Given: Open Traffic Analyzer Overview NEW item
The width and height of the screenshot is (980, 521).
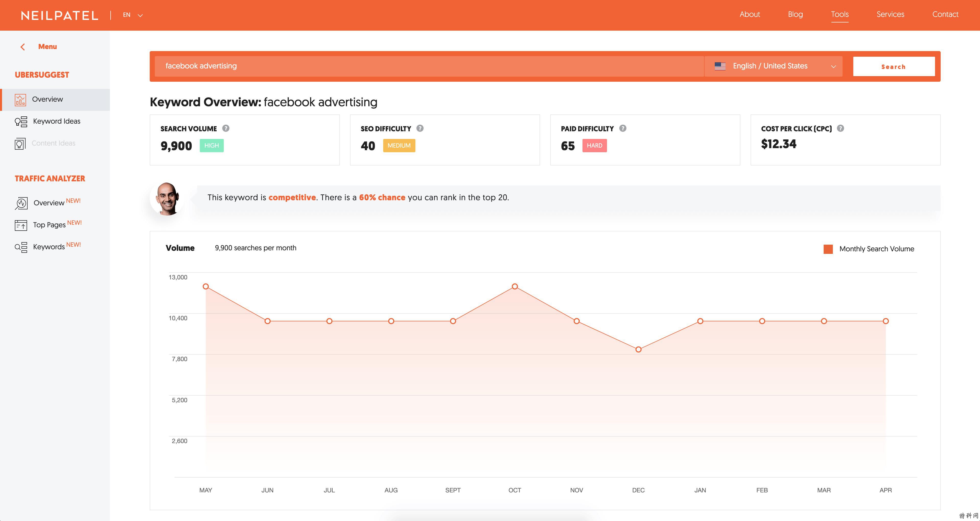Looking at the screenshot, I should click(57, 202).
